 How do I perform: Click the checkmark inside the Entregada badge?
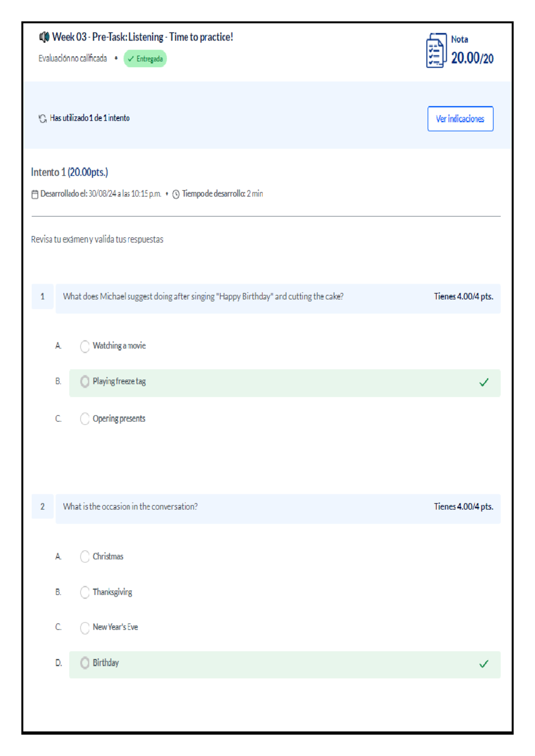tap(130, 58)
